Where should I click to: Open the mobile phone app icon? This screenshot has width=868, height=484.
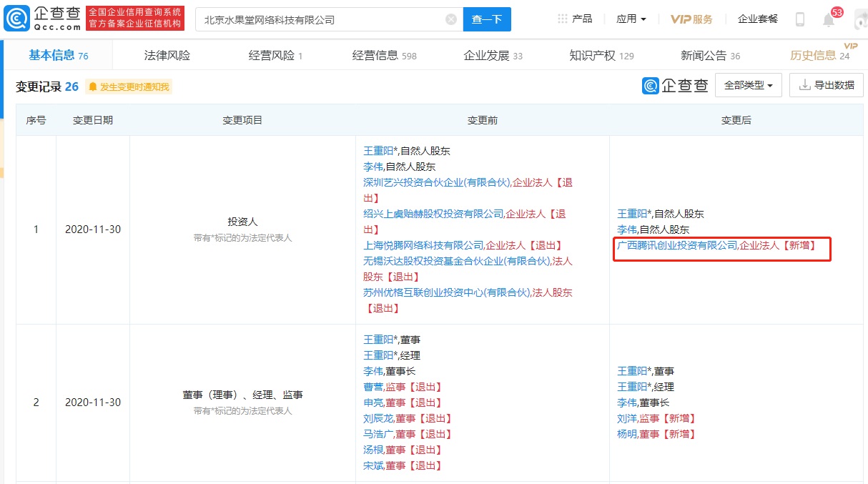coord(800,19)
